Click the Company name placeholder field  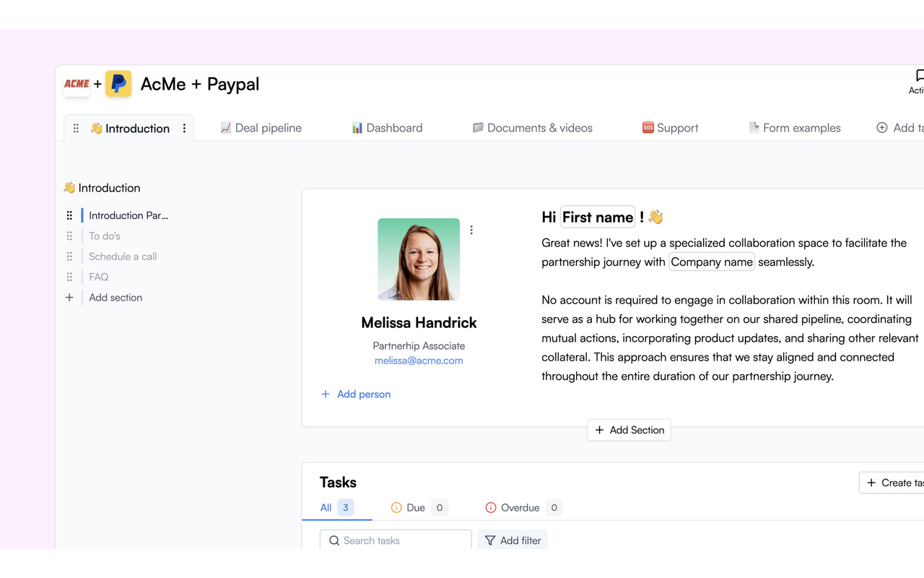point(712,262)
